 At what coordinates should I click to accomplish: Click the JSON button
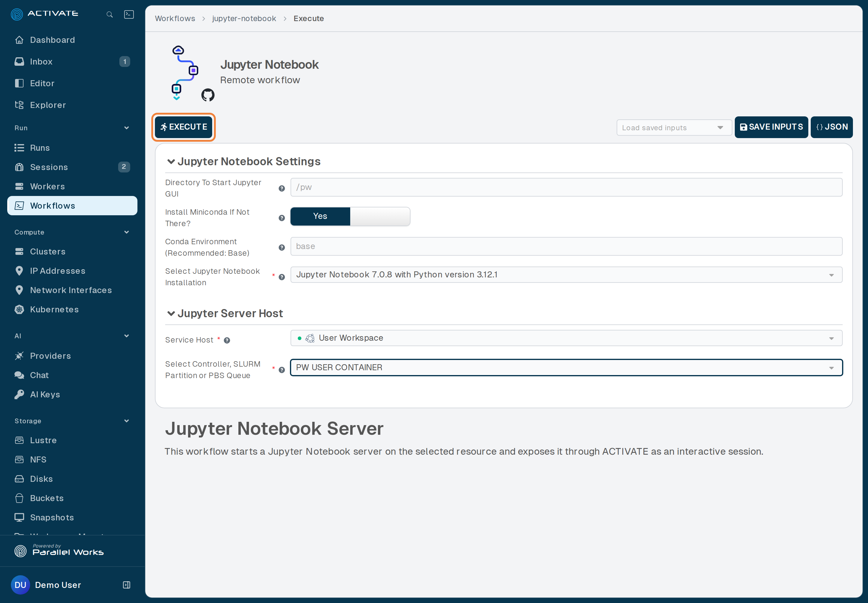(831, 127)
